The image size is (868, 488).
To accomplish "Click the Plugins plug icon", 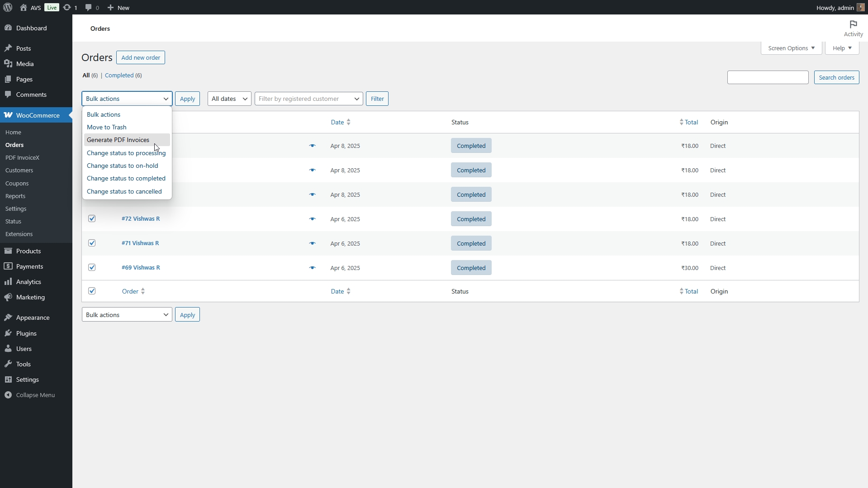I will (x=8, y=333).
